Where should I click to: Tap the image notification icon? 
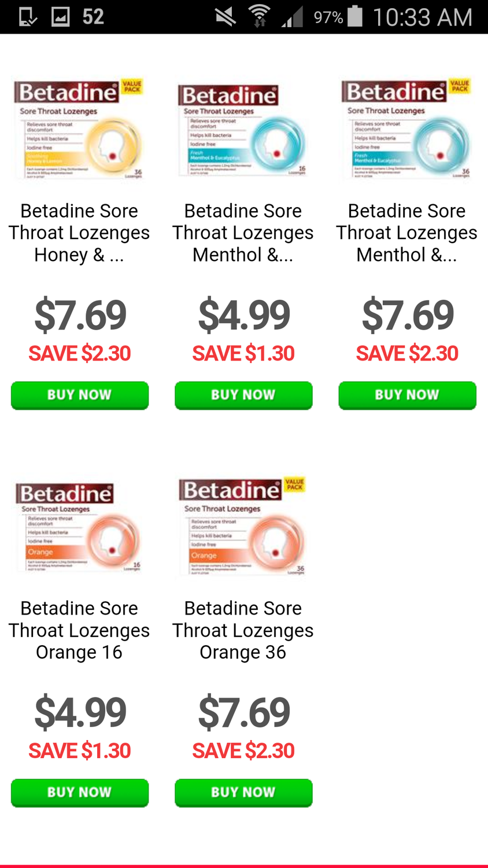coord(61,17)
